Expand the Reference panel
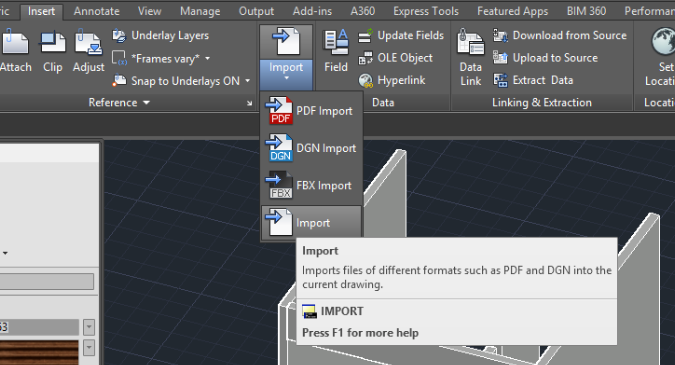This screenshot has width=675, height=365. click(119, 102)
